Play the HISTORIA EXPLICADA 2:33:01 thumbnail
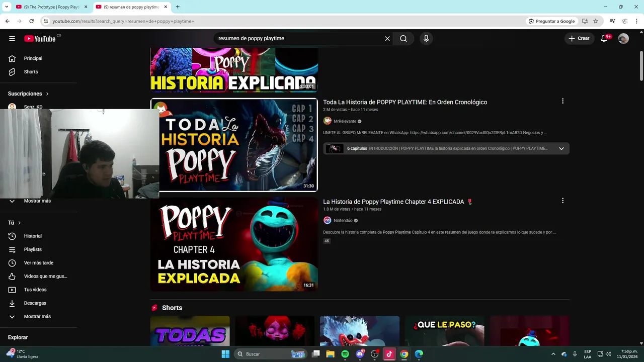This screenshot has width=644, height=362. (234, 70)
